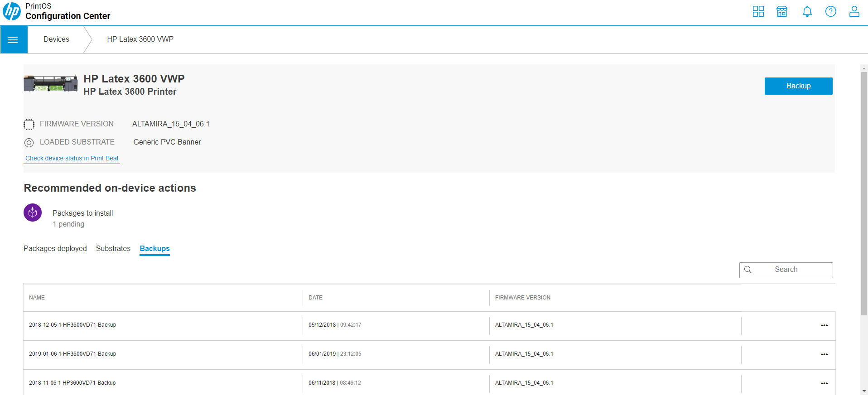868x396 pixels.
Task: Click the 1 pending text
Action: [68, 224]
